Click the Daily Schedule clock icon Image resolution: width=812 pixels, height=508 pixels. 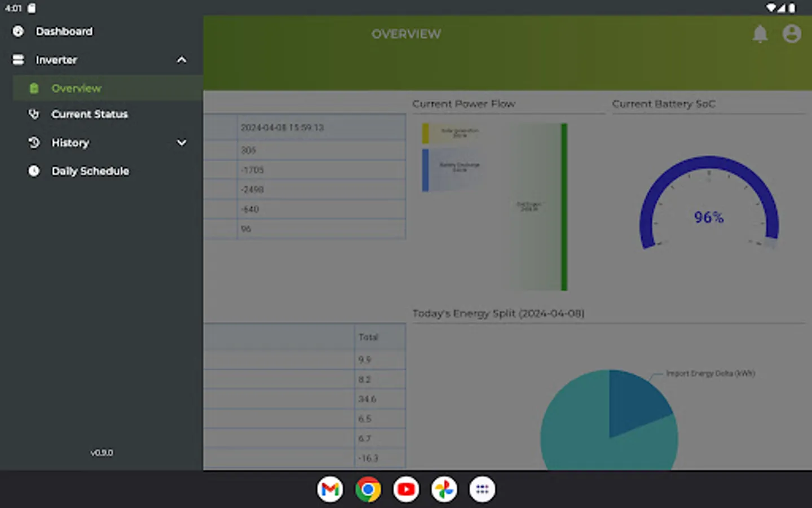click(34, 170)
